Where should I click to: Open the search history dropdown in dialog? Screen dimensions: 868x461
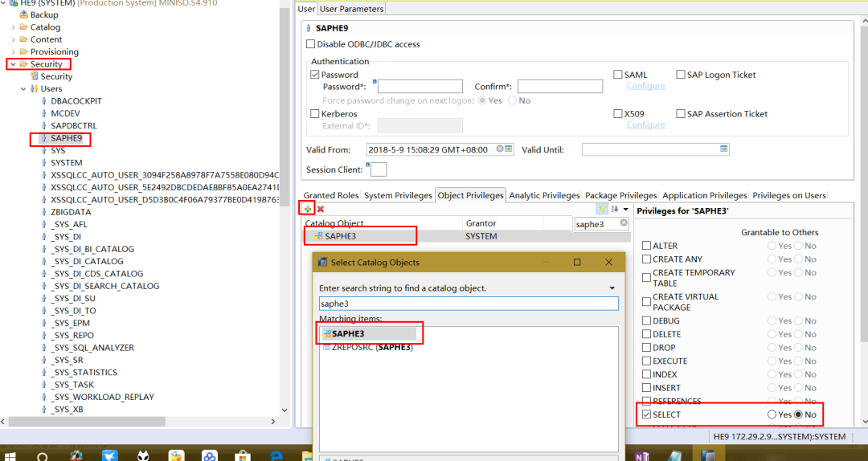612,288
